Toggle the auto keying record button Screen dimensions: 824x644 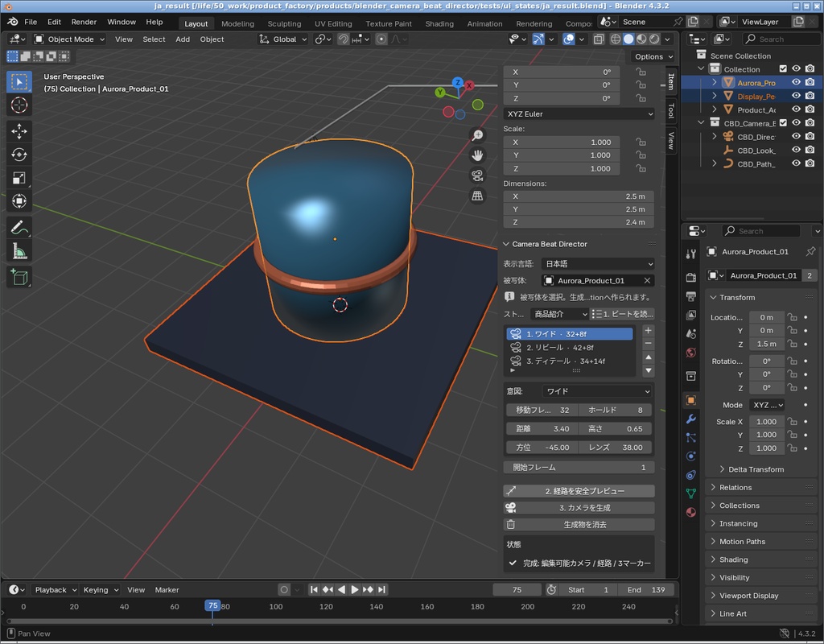[x=284, y=590]
